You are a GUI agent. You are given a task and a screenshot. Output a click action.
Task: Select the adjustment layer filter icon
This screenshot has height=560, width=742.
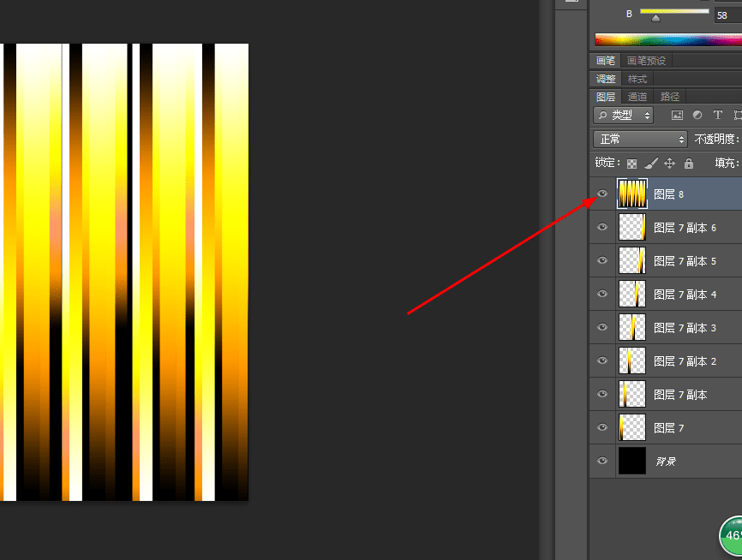(x=697, y=115)
